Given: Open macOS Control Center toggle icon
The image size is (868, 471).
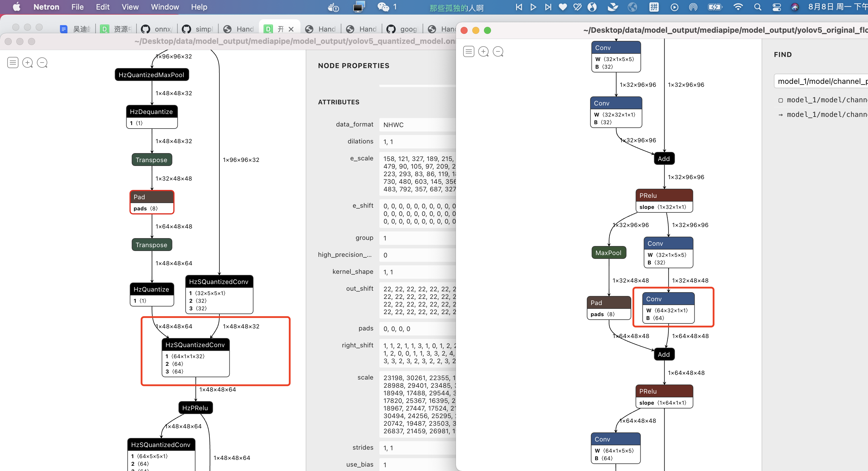Looking at the screenshot, I should pos(776,7).
